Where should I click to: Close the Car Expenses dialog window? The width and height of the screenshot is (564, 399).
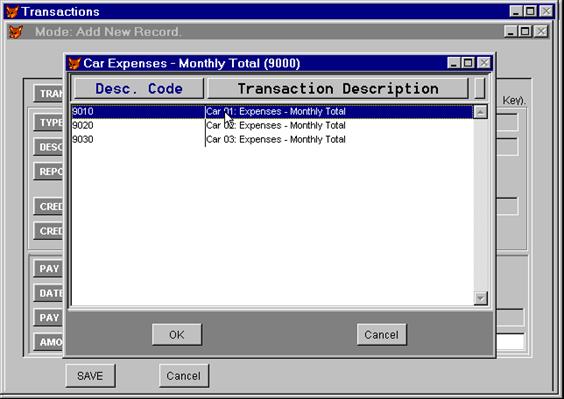point(484,63)
